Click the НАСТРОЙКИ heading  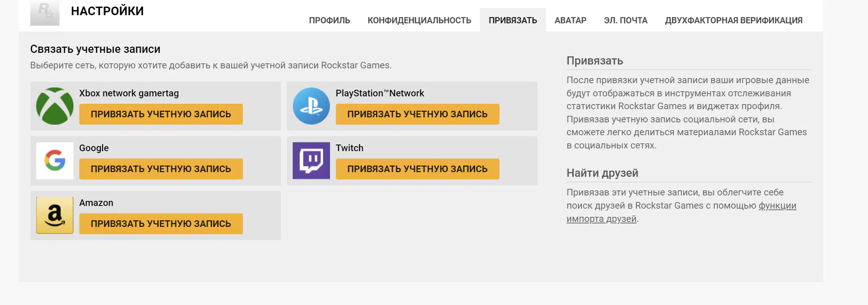[107, 11]
